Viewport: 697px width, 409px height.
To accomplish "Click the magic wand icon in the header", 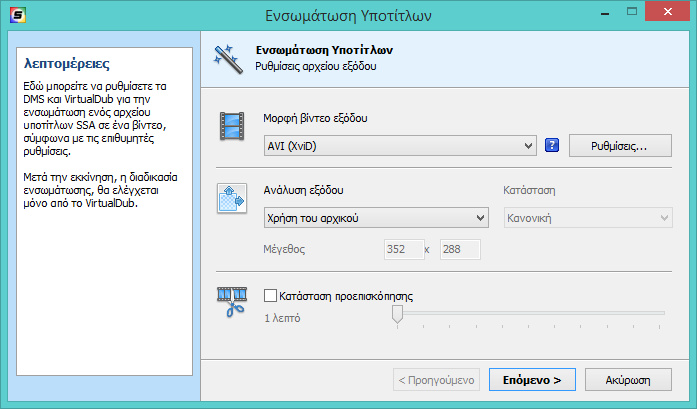I will [x=226, y=58].
